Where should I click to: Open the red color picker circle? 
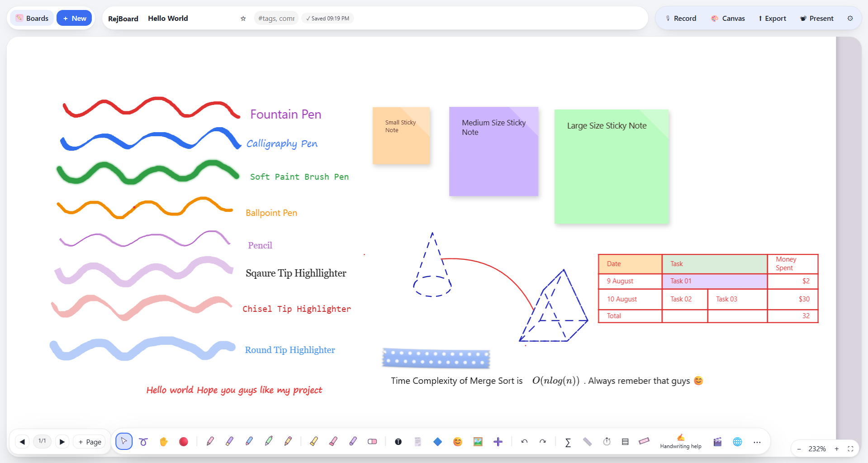(183, 442)
